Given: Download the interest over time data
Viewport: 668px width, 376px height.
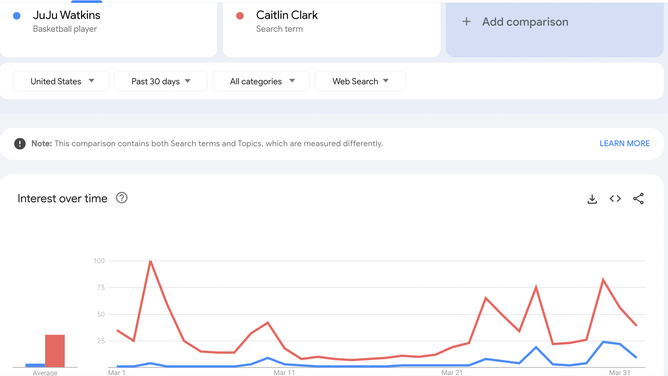Looking at the screenshot, I should click(x=592, y=199).
